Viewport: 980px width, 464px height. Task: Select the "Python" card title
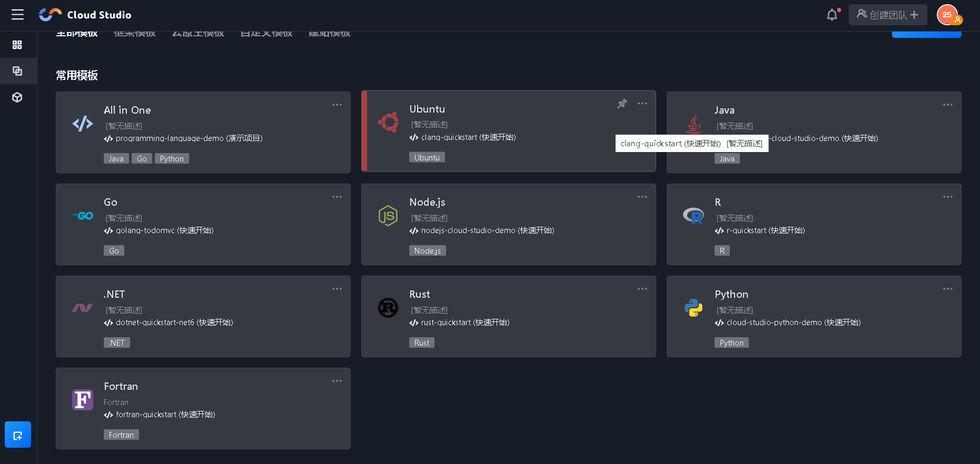point(731,294)
